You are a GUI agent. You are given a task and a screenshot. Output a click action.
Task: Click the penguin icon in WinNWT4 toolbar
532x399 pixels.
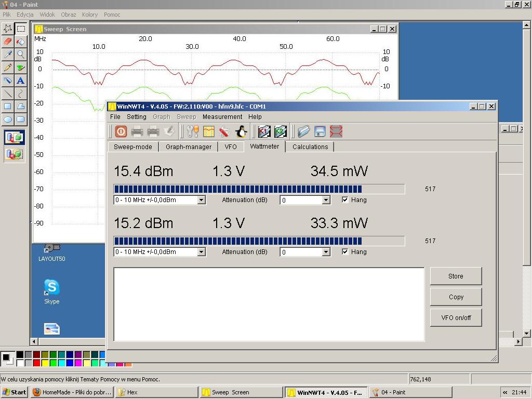pyautogui.click(x=241, y=131)
